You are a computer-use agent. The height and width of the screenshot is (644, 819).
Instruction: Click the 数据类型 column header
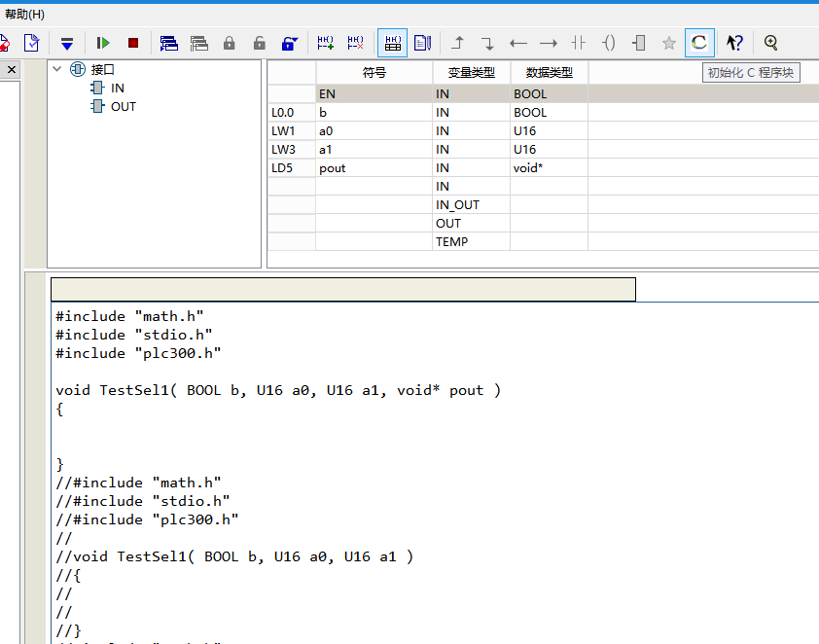coord(549,73)
